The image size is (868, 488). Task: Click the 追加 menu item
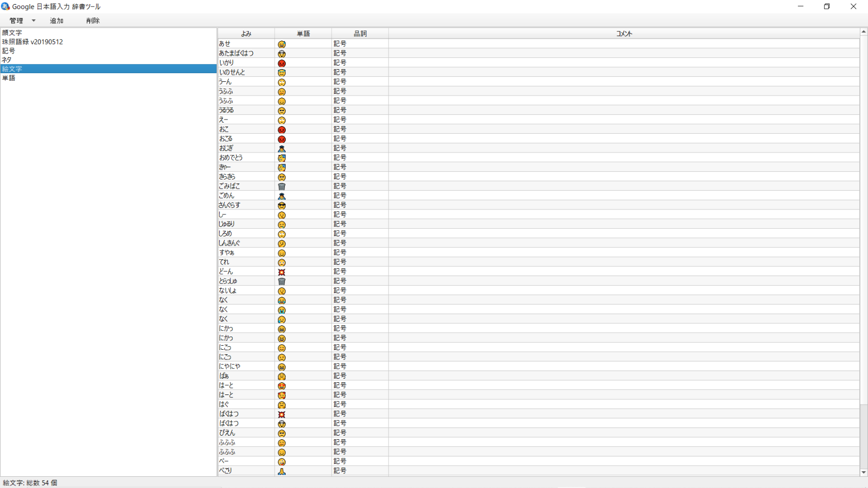pos(56,21)
